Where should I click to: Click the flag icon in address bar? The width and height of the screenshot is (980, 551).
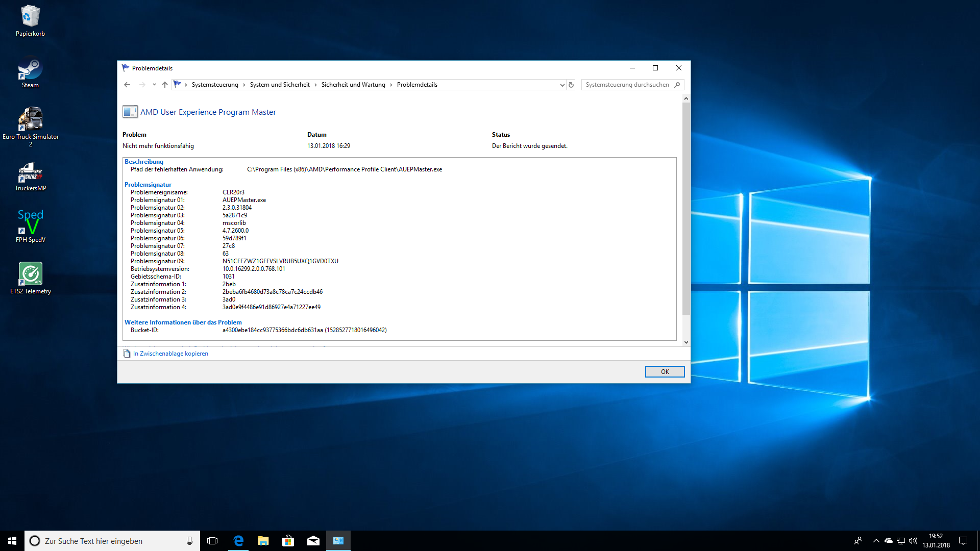coord(177,84)
